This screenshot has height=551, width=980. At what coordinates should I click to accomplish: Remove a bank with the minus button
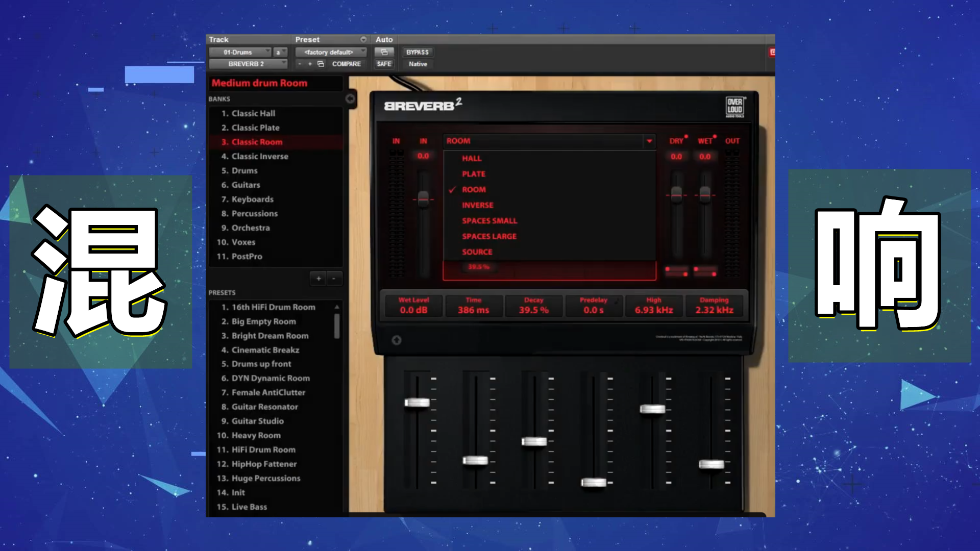pyautogui.click(x=334, y=279)
